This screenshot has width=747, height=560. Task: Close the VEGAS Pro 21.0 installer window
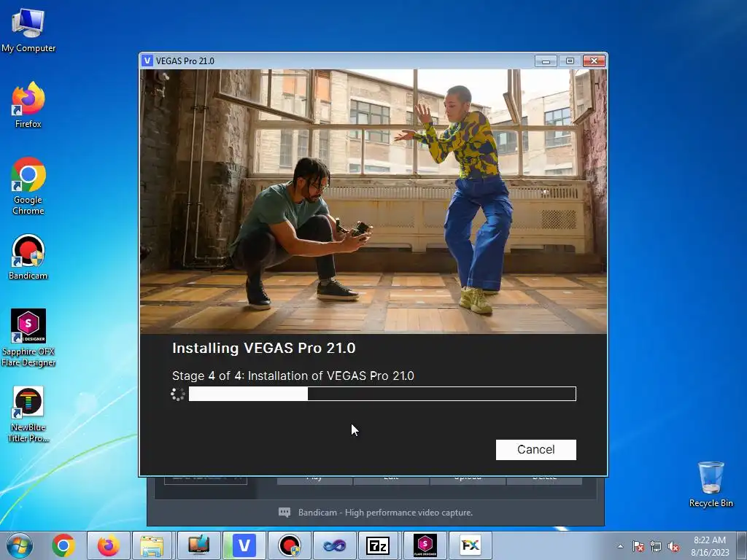coord(594,61)
